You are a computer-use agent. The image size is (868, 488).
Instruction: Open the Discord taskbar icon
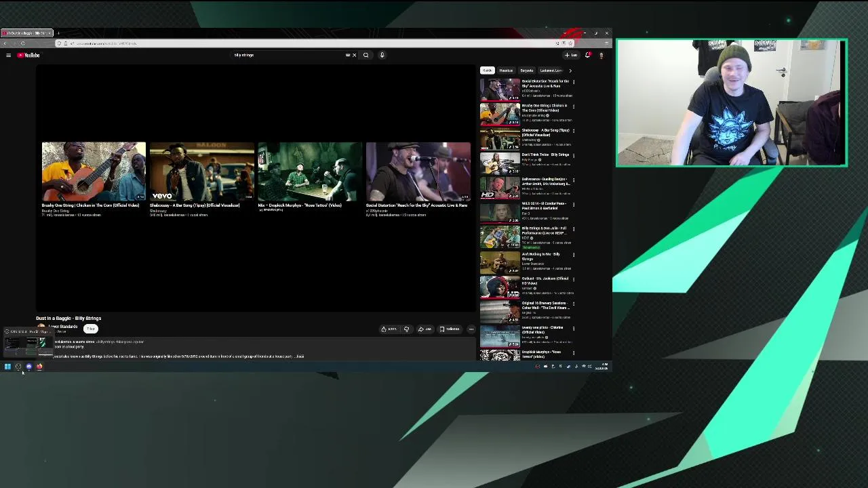[28, 367]
